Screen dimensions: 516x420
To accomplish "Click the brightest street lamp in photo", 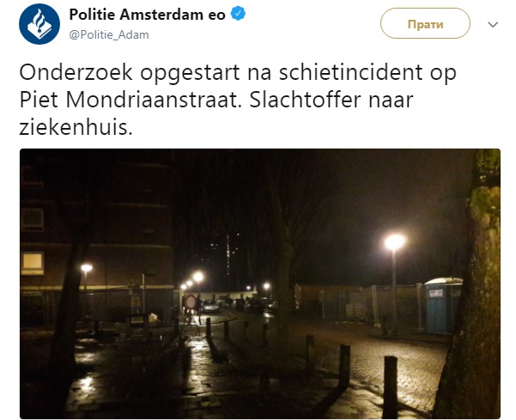I will pyautogui.click(x=394, y=242).
